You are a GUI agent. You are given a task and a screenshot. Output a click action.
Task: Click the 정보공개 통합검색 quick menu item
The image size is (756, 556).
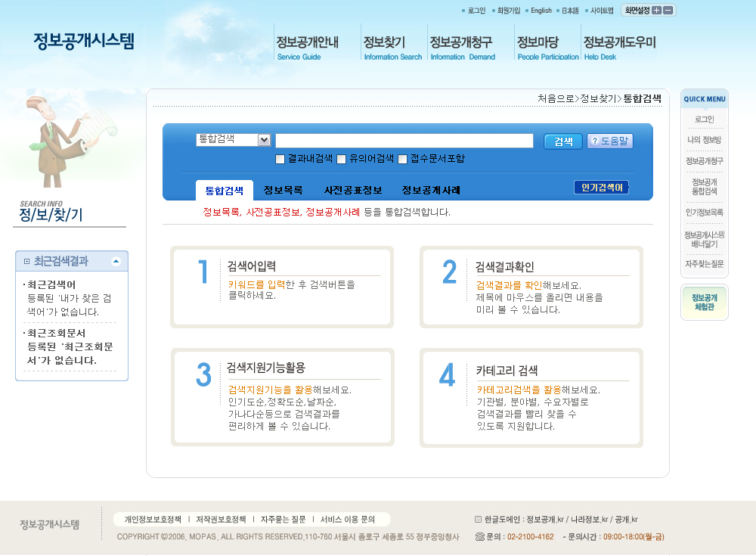pos(704,187)
